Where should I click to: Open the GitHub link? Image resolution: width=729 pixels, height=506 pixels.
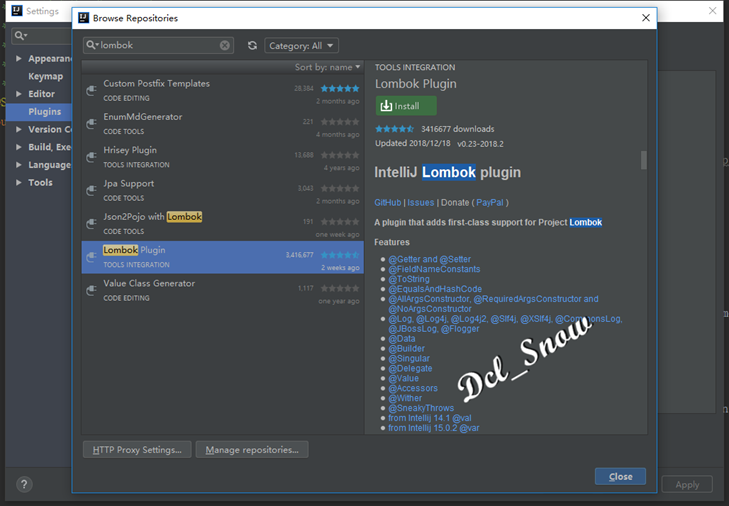pos(388,203)
